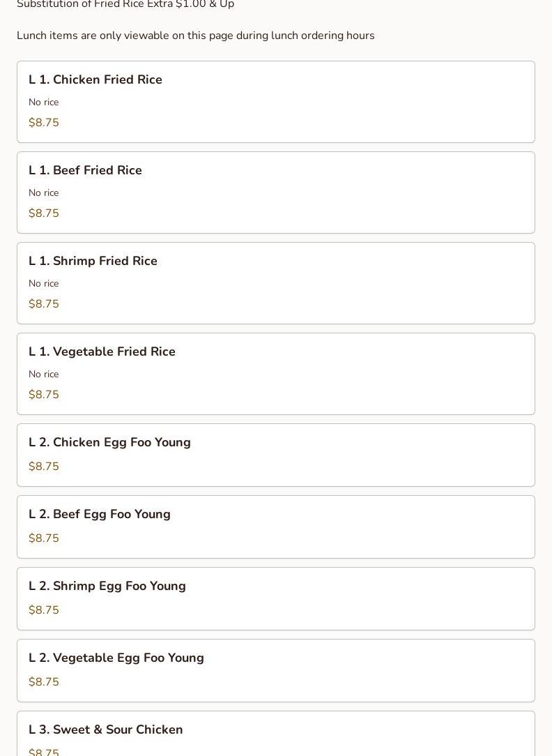Click "No rice" under Vegetable Fried Rice
552x756 pixels.
(x=43, y=375)
